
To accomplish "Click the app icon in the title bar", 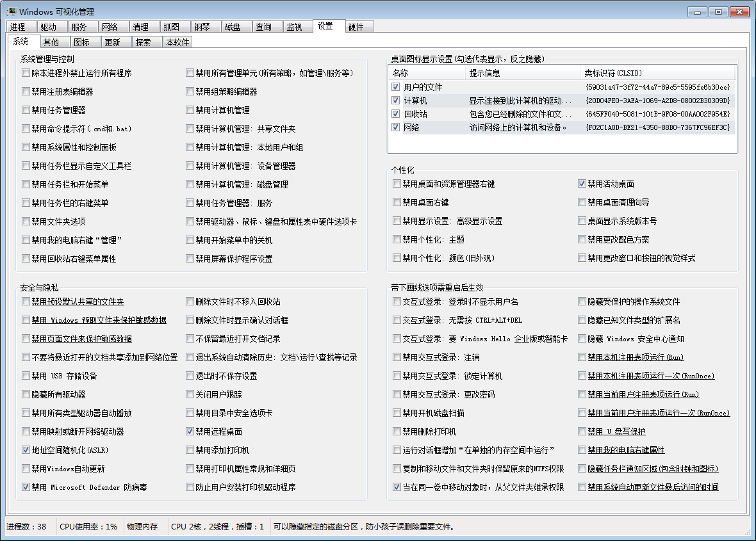I will 11,12.
